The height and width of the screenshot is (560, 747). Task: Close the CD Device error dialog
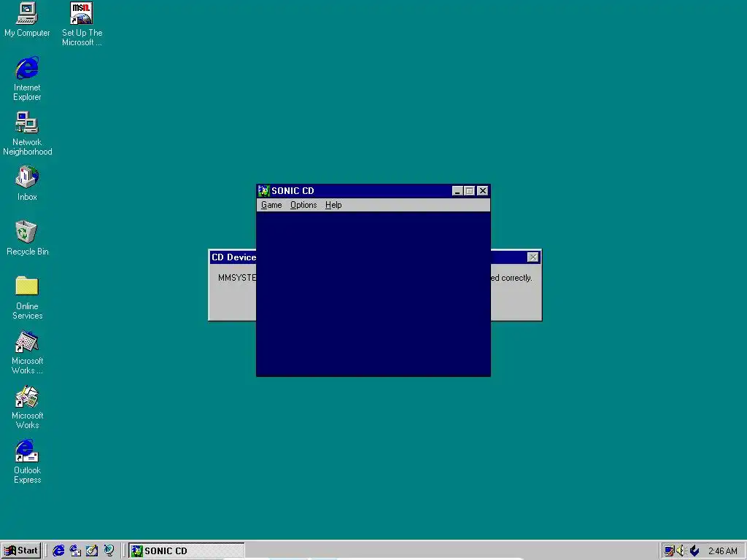pos(533,257)
